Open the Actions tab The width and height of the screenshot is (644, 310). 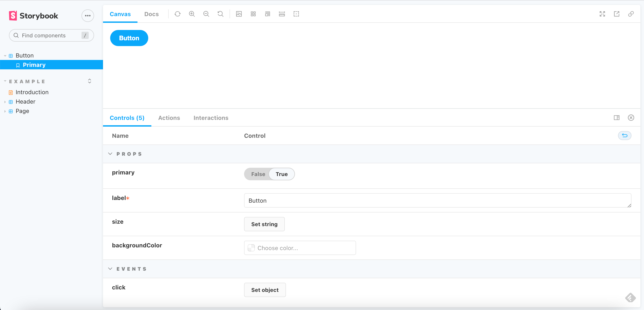[169, 118]
